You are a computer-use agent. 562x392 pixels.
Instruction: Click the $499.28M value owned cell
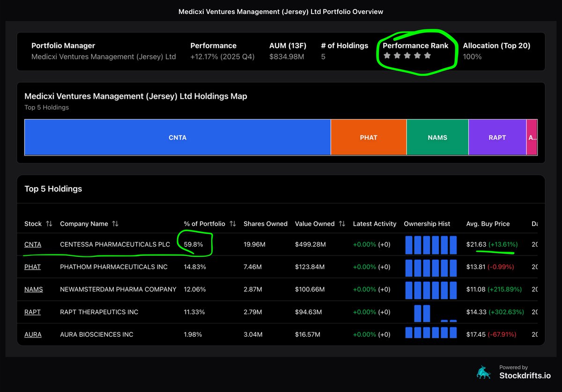click(311, 244)
